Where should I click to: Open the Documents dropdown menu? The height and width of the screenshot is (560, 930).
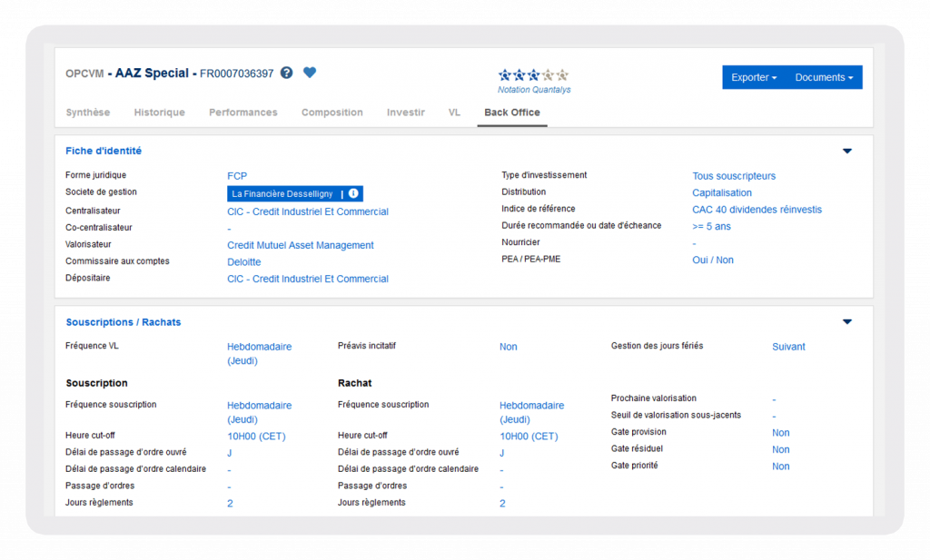click(x=824, y=78)
